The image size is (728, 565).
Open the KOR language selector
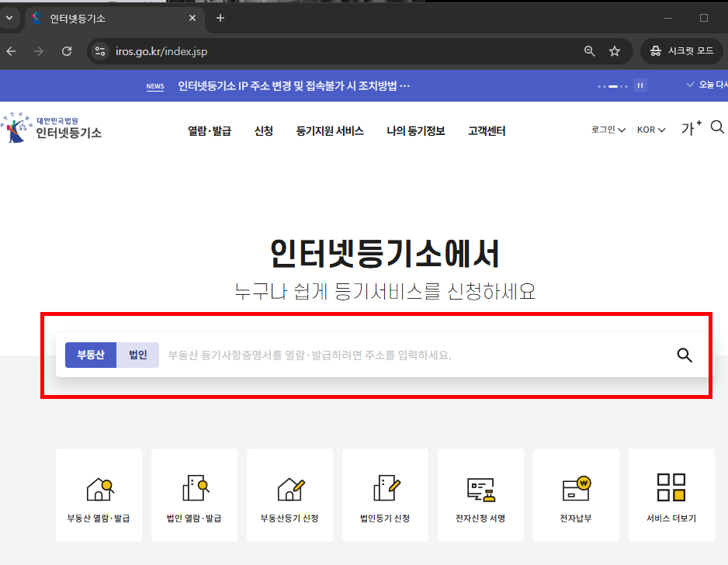651,130
